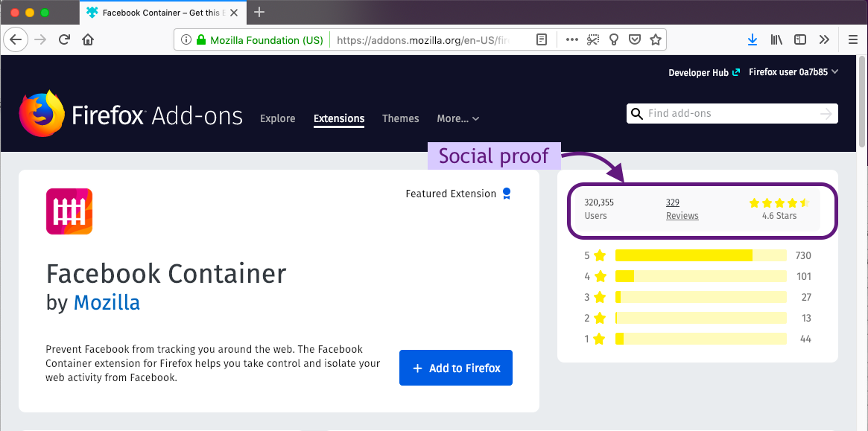The image size is (868, 431).
Task: Click the browser Back arrow button
Action: tap(16, 39)
